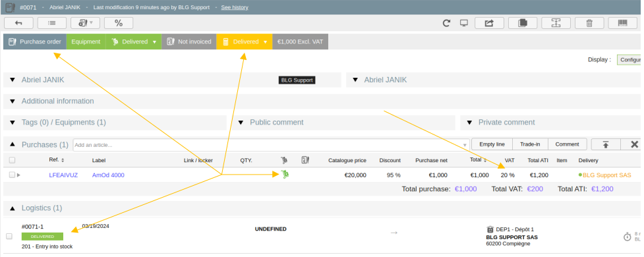Screen dimensions: 644x257
Task: Delete the order with trash icon
Action: coord(589,23)
